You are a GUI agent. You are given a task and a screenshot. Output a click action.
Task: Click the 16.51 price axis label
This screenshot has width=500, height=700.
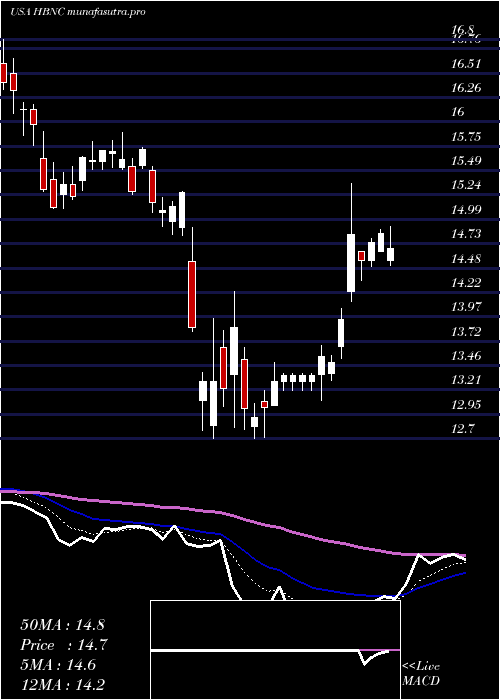(x=466, y=63)
